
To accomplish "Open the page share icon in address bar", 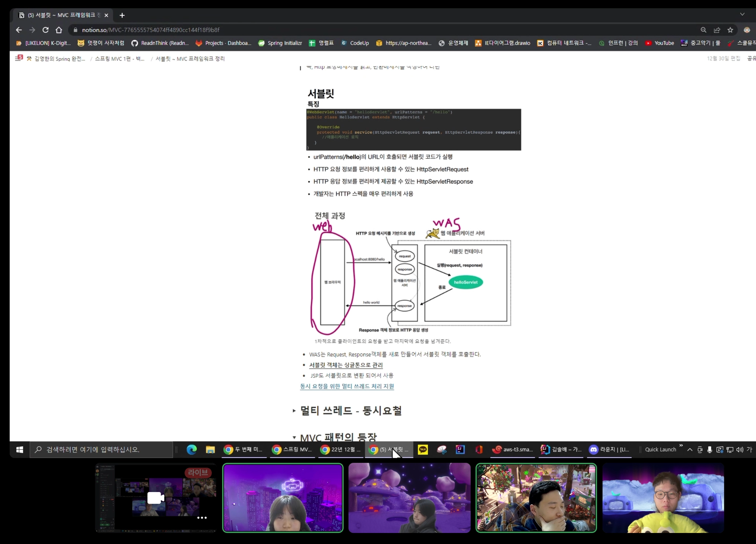I will pyautogui.click(x=717, y=30).
